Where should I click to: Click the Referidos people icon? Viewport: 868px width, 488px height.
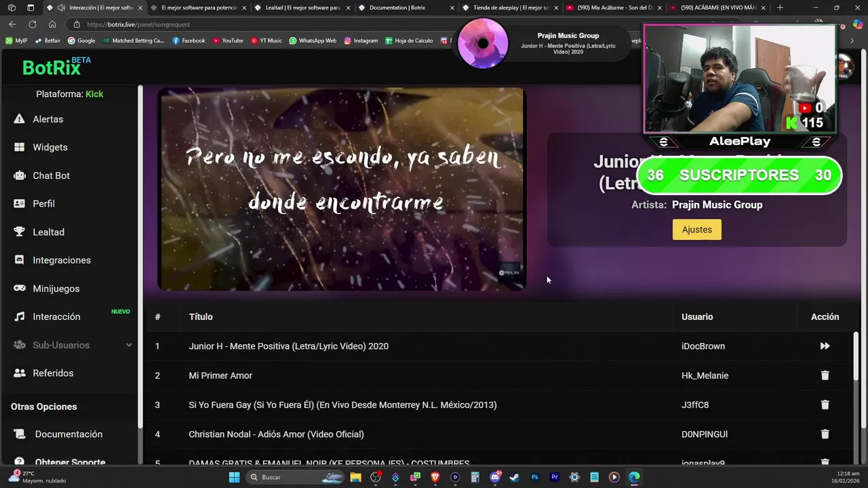[20, 373]
